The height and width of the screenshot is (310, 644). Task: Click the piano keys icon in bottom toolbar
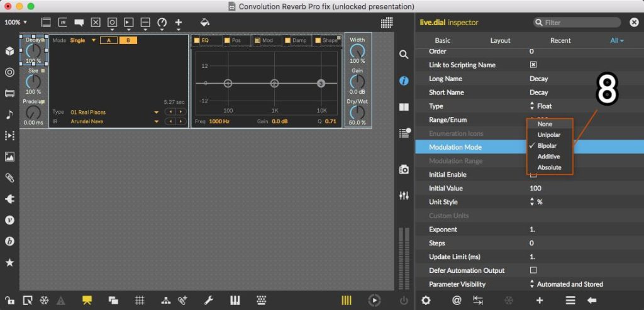[x=235, y=300]
